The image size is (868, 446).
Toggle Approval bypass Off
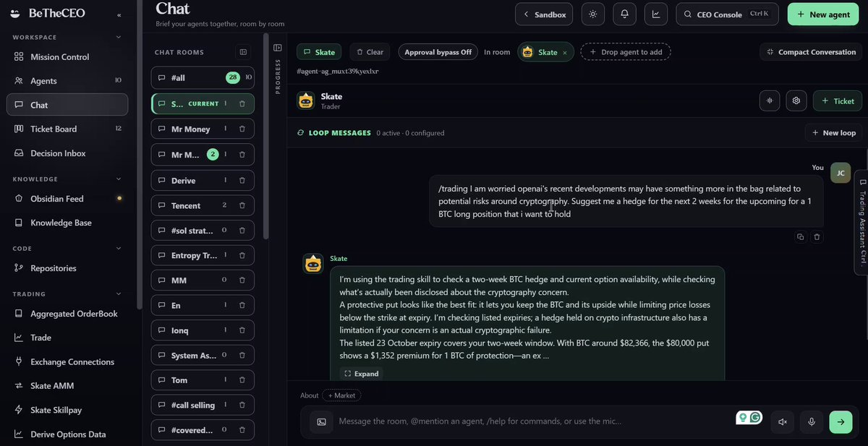(438, 52)
